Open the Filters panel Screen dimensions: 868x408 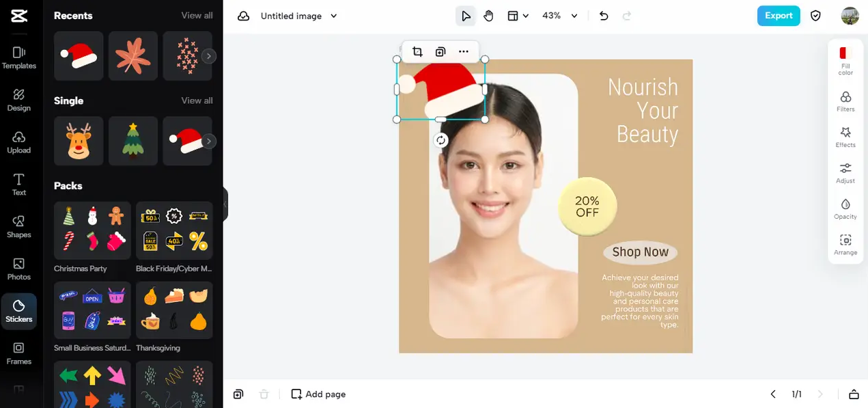point(845,101)
